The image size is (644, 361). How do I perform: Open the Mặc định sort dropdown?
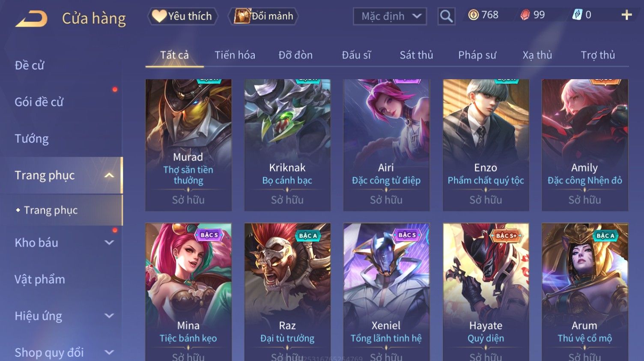tap(390, 16)
